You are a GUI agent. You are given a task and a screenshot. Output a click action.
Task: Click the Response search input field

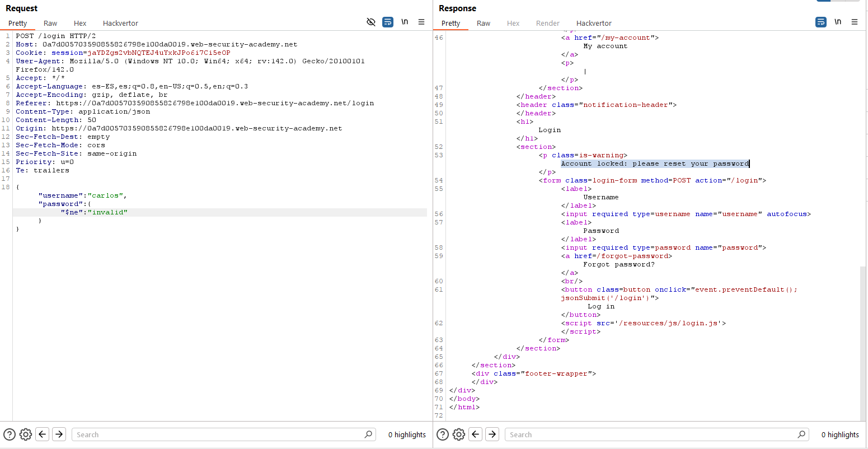click(x=652, y=434)
